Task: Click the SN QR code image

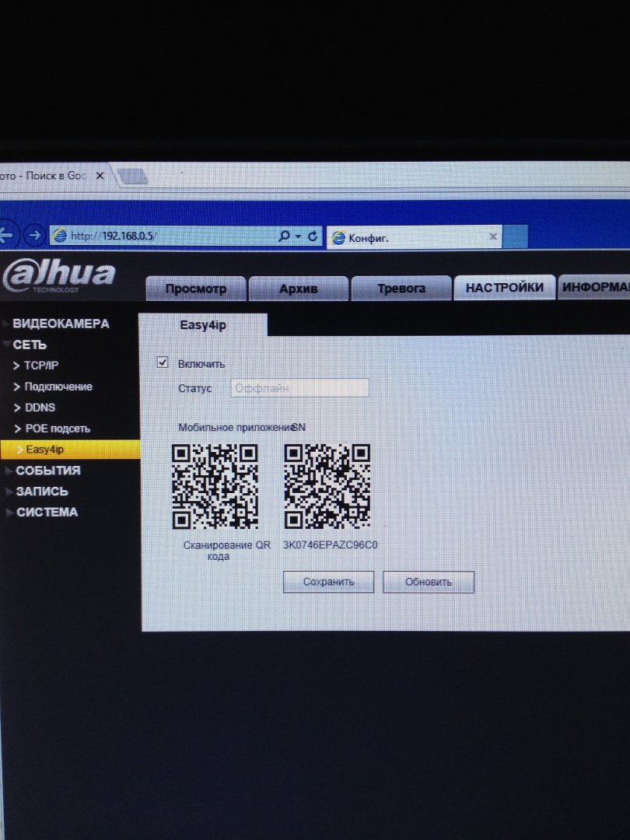Action: (327, 486)
